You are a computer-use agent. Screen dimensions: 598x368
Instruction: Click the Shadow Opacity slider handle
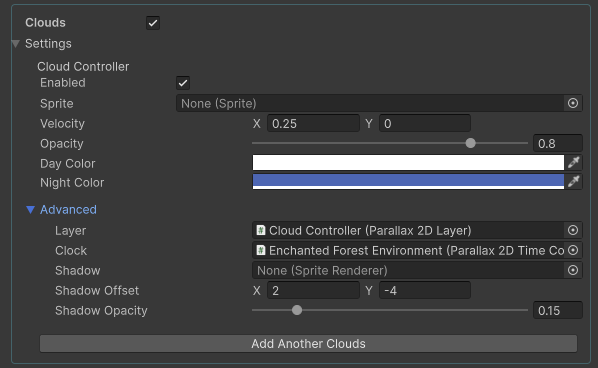(x=297, y=310)
